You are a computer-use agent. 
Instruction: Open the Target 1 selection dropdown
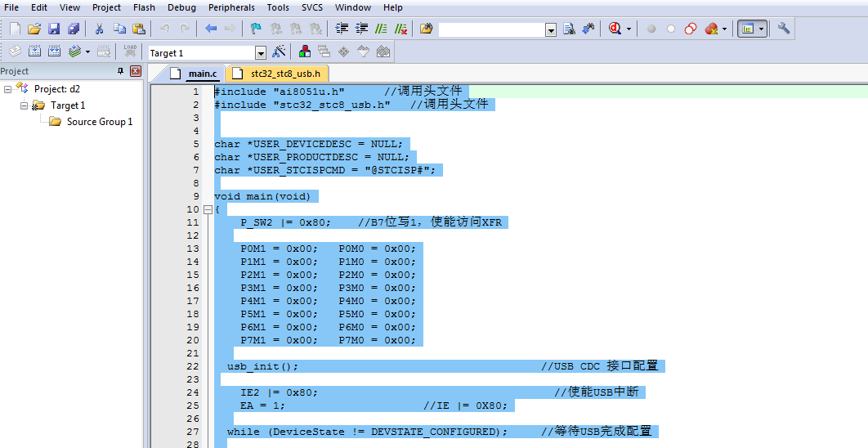(261, 53)
